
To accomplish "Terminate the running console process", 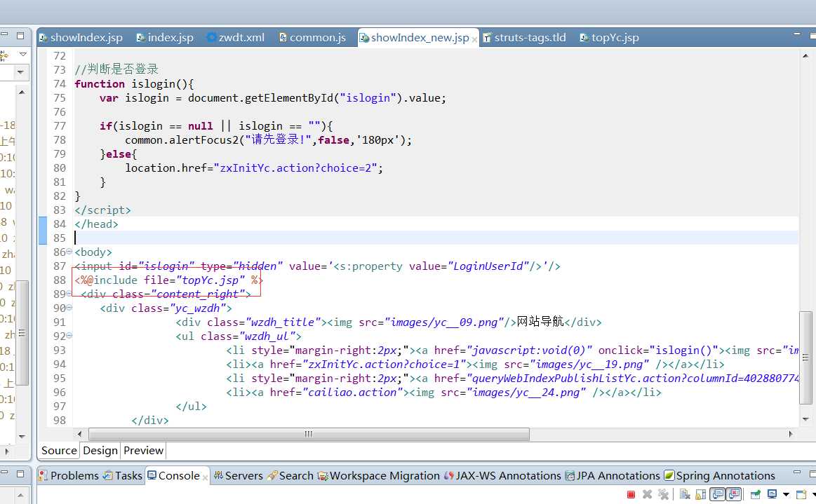I will (631, 494).
